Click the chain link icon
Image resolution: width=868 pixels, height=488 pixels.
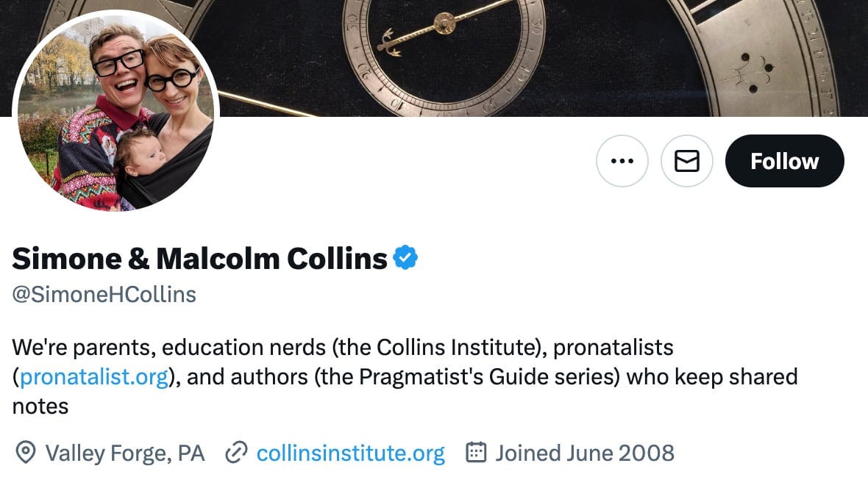click(x=235, y=453)
